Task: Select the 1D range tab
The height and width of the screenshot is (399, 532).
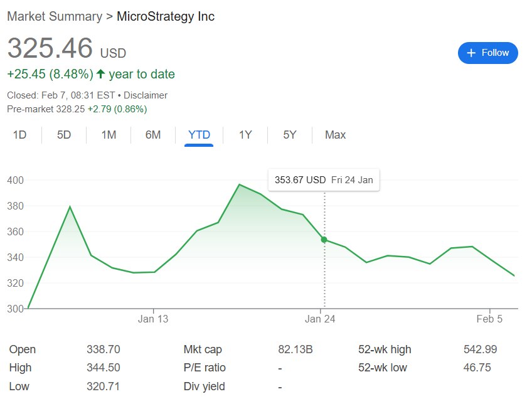Action: (19, 135)
